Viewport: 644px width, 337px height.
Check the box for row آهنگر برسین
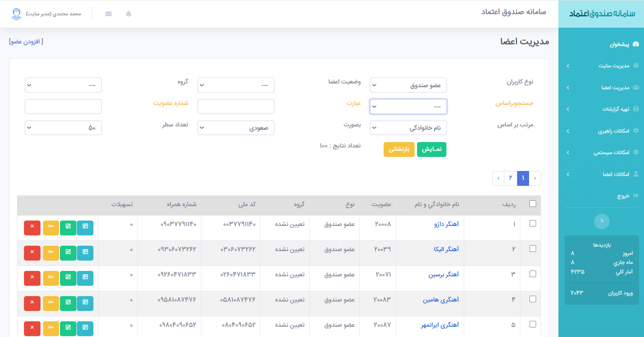(x=533, y=274)
